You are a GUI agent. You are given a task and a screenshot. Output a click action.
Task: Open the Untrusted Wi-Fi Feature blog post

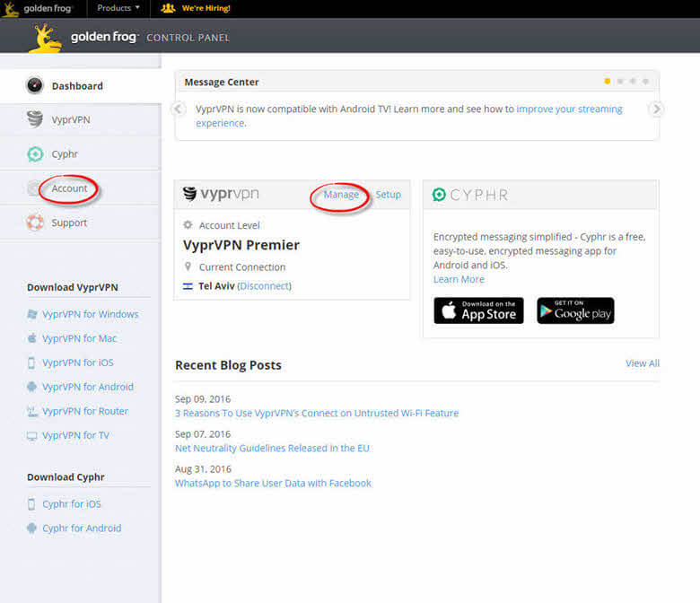[317, 414]
